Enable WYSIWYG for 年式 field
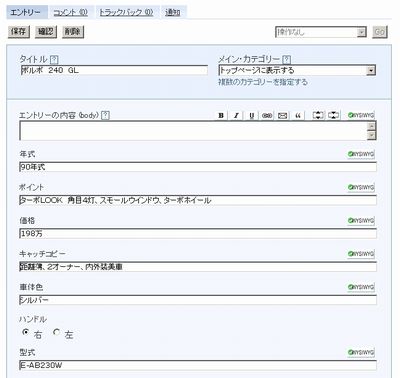The image size is (400, 378). [361, 154]
